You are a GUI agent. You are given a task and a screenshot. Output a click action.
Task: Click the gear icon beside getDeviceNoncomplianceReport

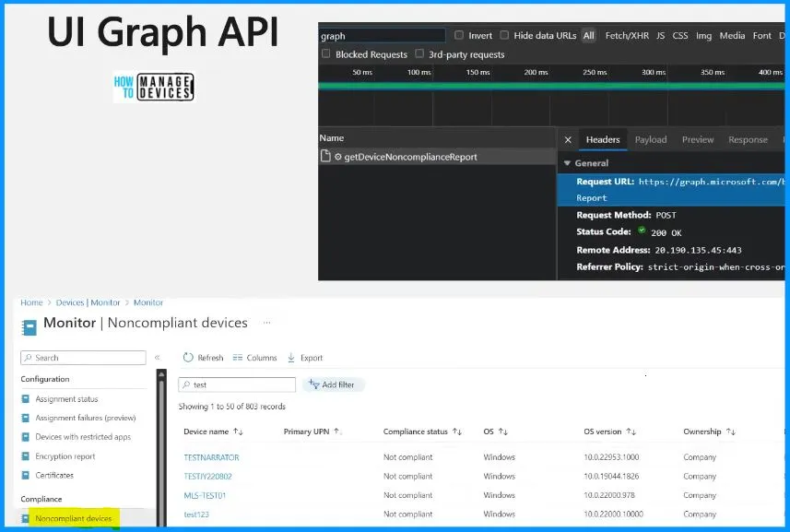338,157
